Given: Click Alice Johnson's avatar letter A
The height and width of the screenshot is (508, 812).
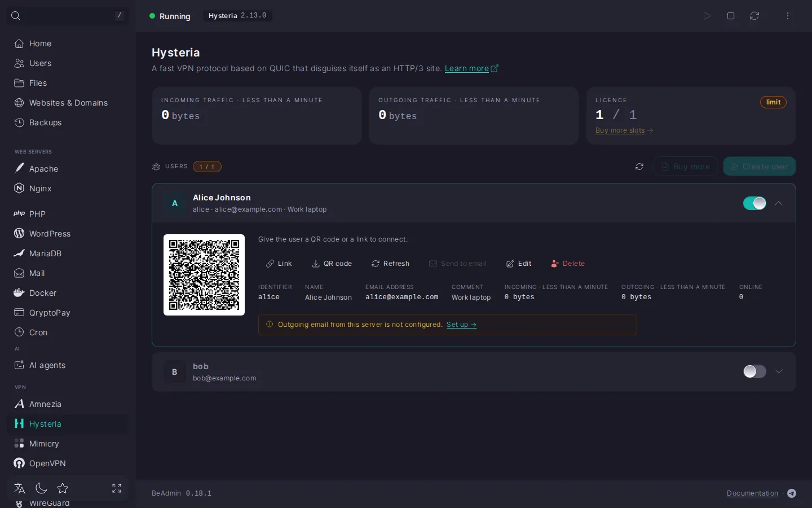Looking at the screenshot, I should (175, 203).
